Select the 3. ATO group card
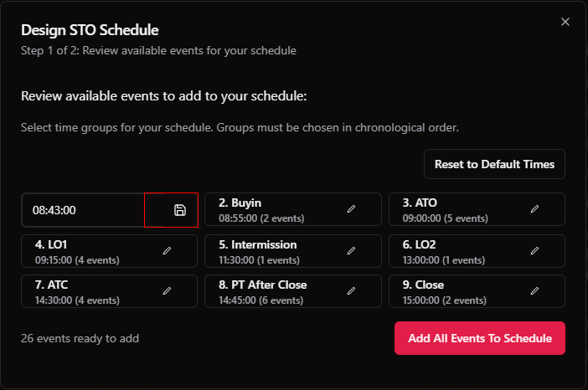The width and height of the screenshot is (588, 390). click(477, 209)
